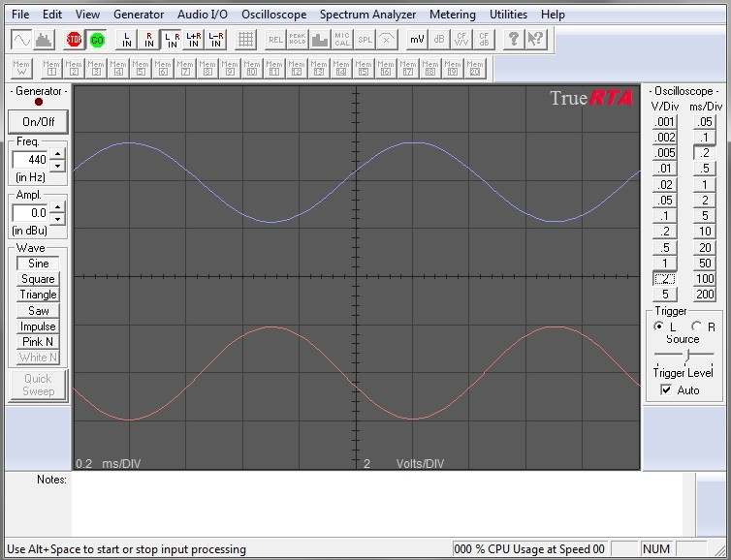The image size is (731, 560).
Task: Increase frequency with the up arrow
Action: (57, 154)
